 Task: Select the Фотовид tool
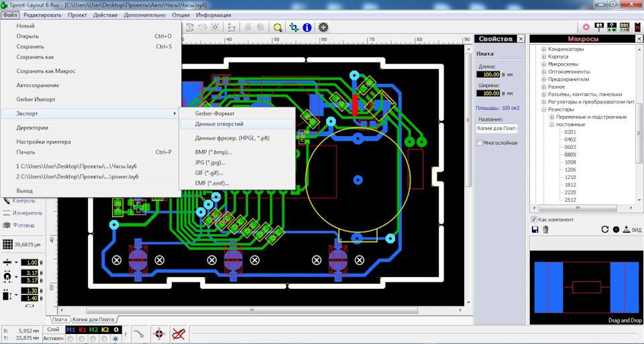pyautogui.click(x=19, y=225)
